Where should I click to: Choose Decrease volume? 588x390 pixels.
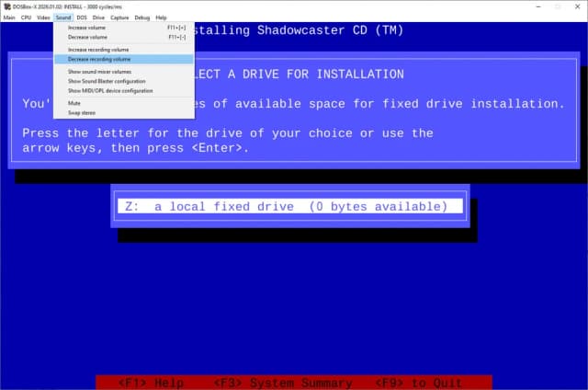point(124,37)
